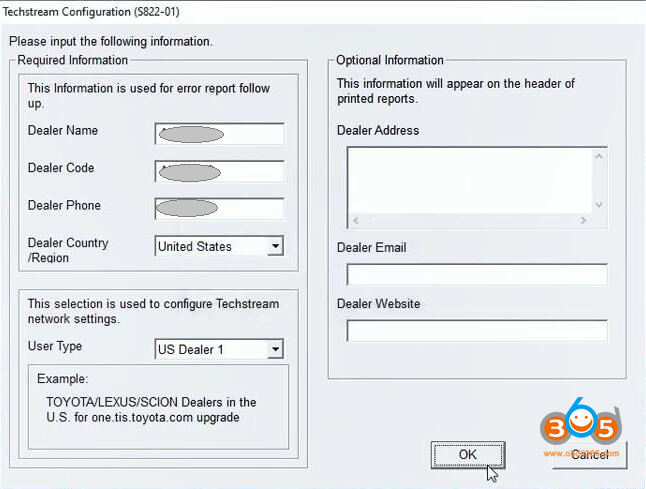The height and width of the screenshot is (489, 646).
Task: Click inside the Dealer Address text area
Action: [468, 179]
